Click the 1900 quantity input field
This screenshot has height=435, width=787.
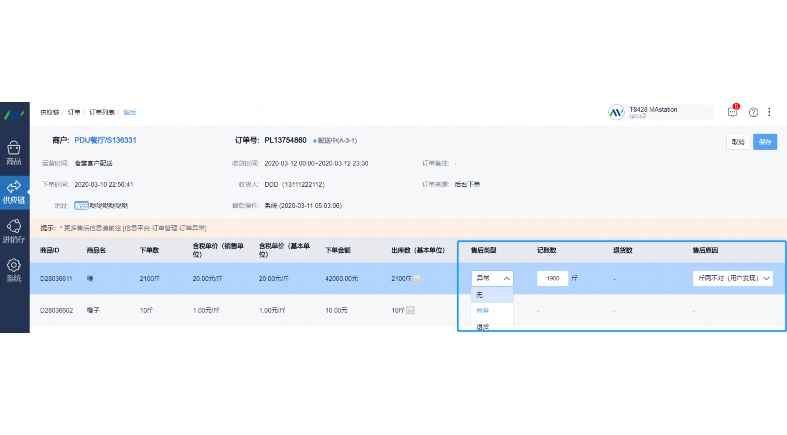click(x=553, y=278)
